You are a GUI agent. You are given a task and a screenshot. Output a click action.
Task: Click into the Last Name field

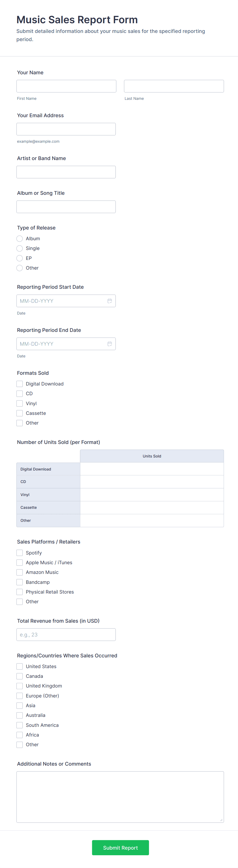point(174,86)
